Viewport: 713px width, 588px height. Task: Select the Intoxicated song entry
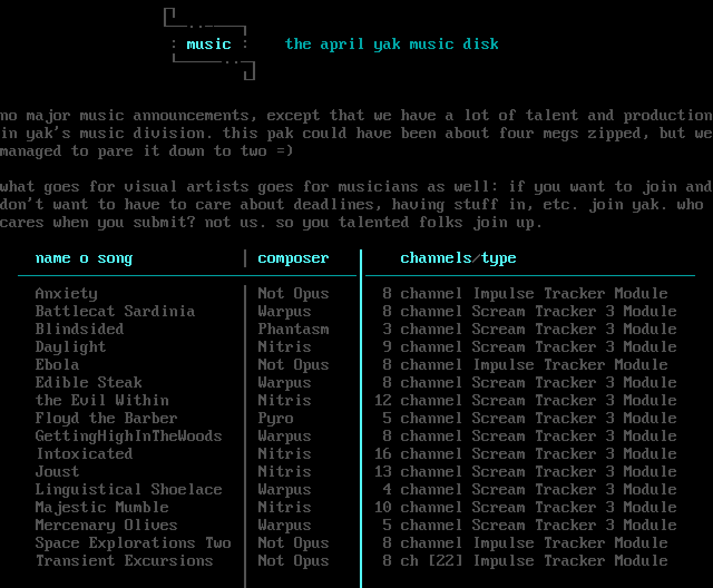[84, 454]
